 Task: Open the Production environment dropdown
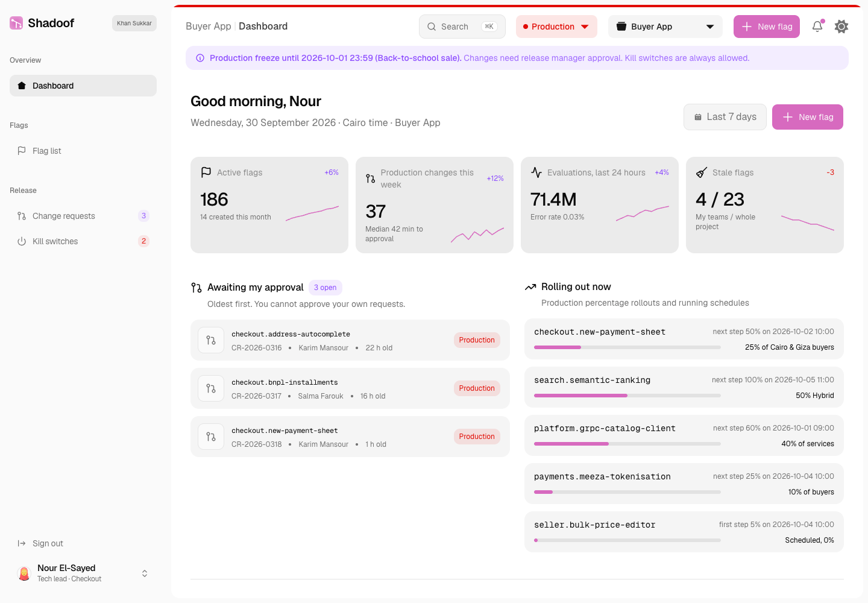[556, 27]
